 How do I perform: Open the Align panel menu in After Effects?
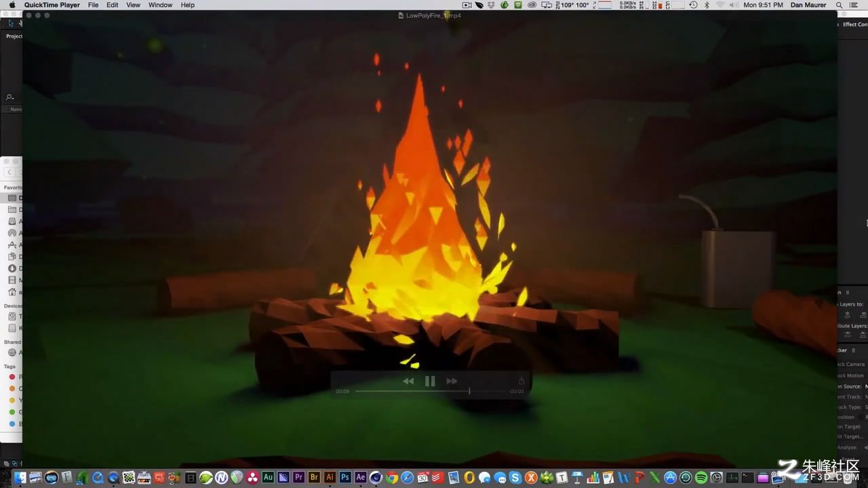pyautogui.click(x=848, y=292)
